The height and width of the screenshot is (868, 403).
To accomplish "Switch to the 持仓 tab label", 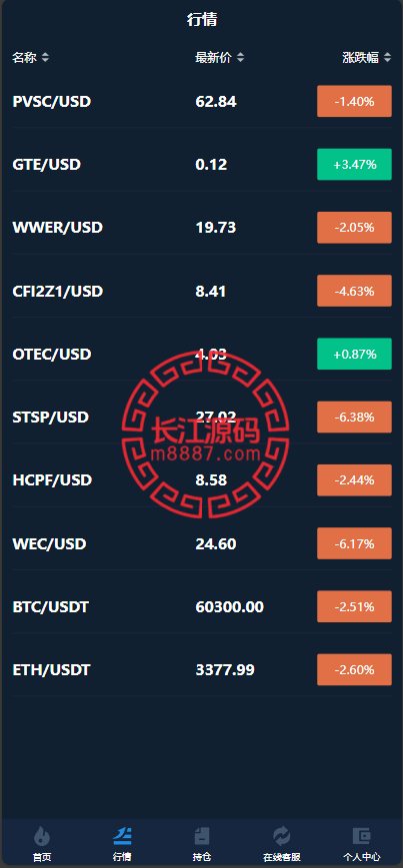I will coord(202,857).
